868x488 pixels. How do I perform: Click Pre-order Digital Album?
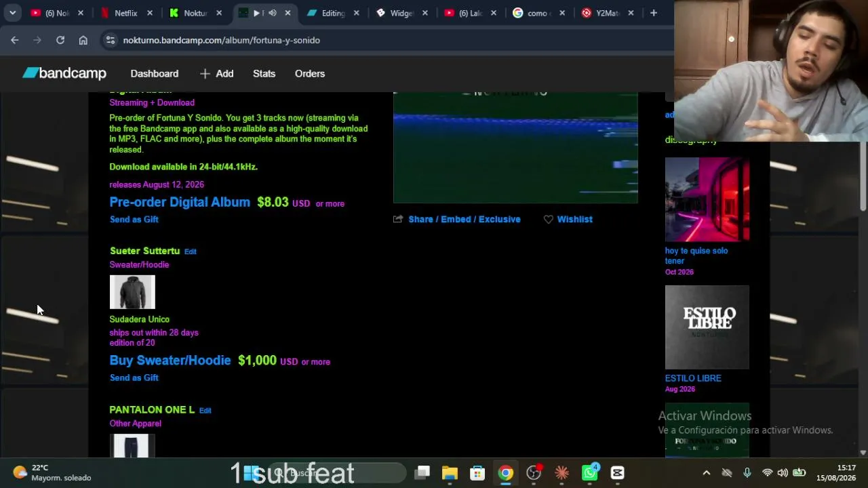click(180, 203)
